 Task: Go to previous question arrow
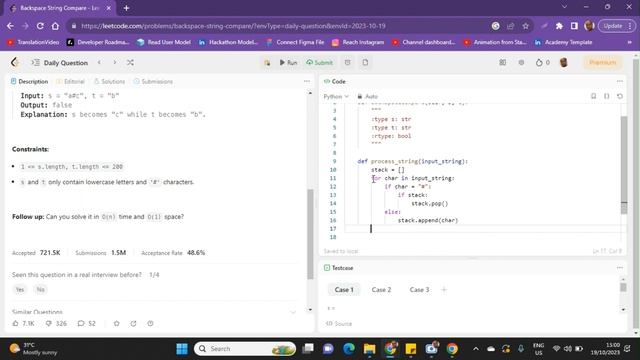point(99,62)
